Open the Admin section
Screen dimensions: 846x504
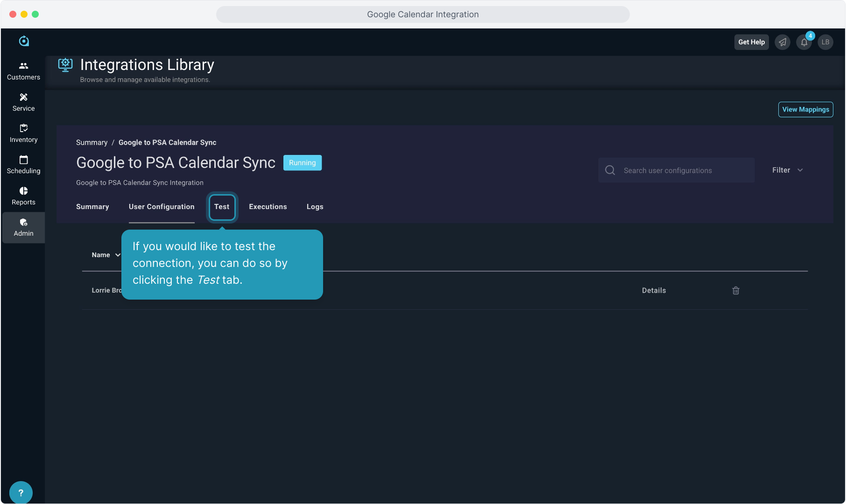[23, 227]
